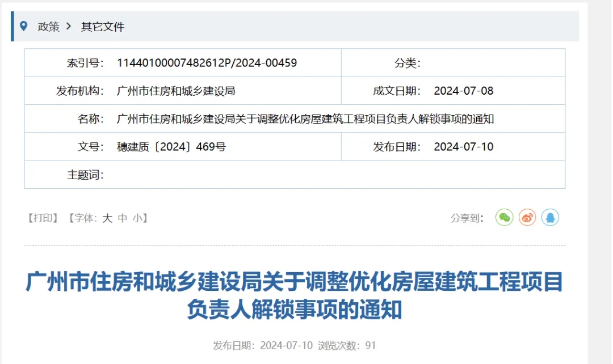The image size is (613, 364).
Task: Click the location pin icon in breadcrumb
Action: pyautogui.click(x=23, y=26)
